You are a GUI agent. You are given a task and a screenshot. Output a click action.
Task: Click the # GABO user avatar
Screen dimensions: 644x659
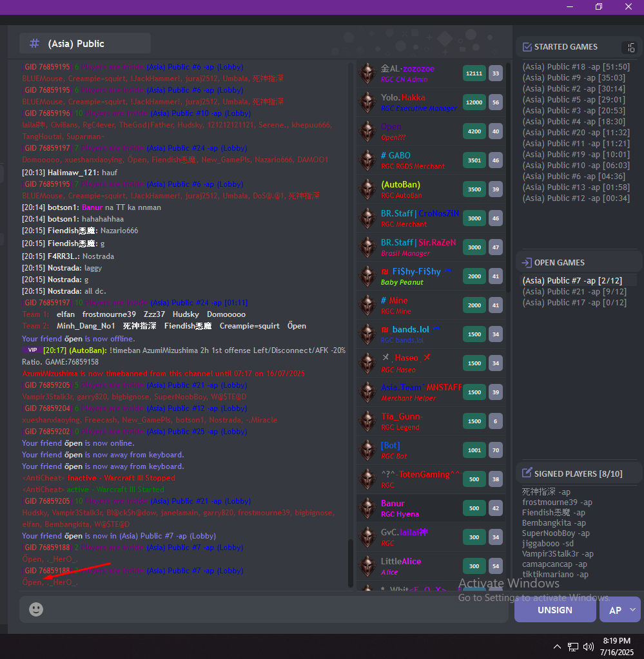tap(367, 160)
